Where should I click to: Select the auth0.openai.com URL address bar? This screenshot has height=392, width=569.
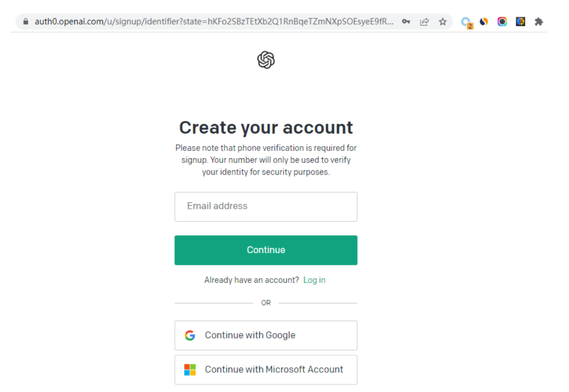click(213, 22)
